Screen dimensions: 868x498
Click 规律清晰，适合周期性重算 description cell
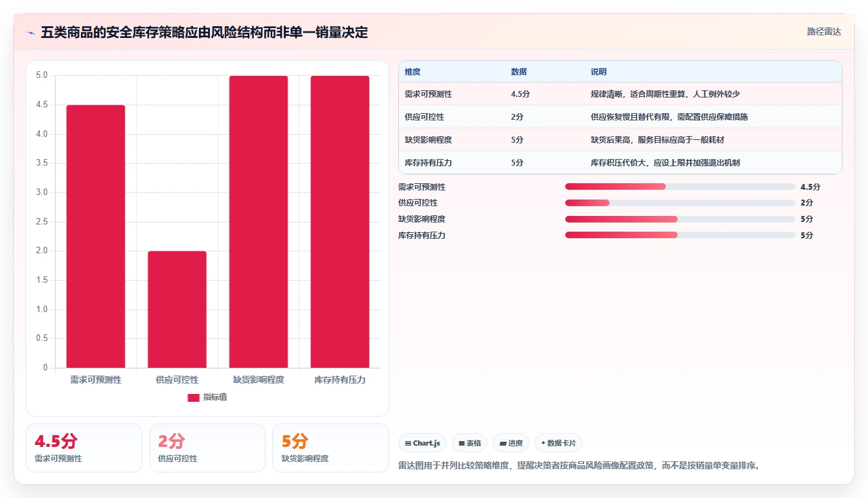coord(665,94)
